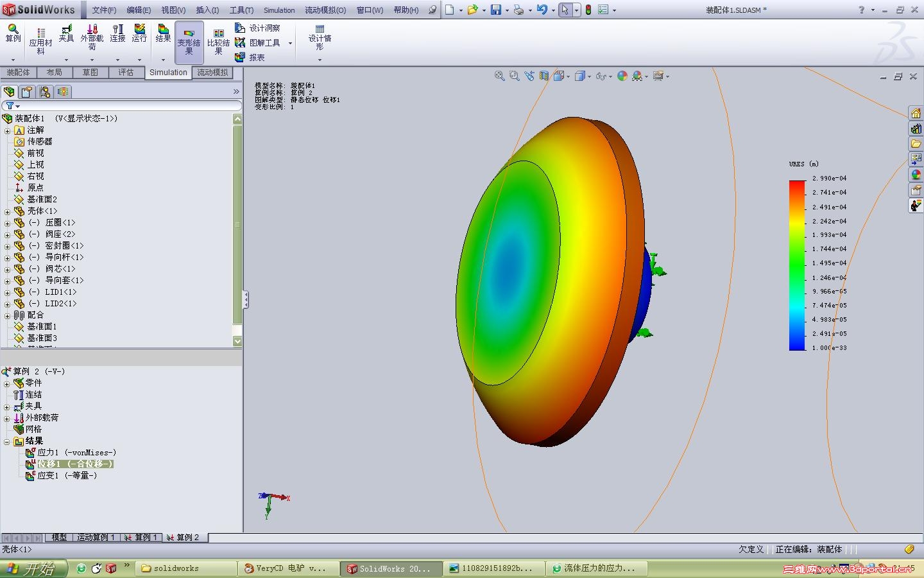Open 设计洞察 design insight
The image size is (924, 578).
[x=257, y=28]
